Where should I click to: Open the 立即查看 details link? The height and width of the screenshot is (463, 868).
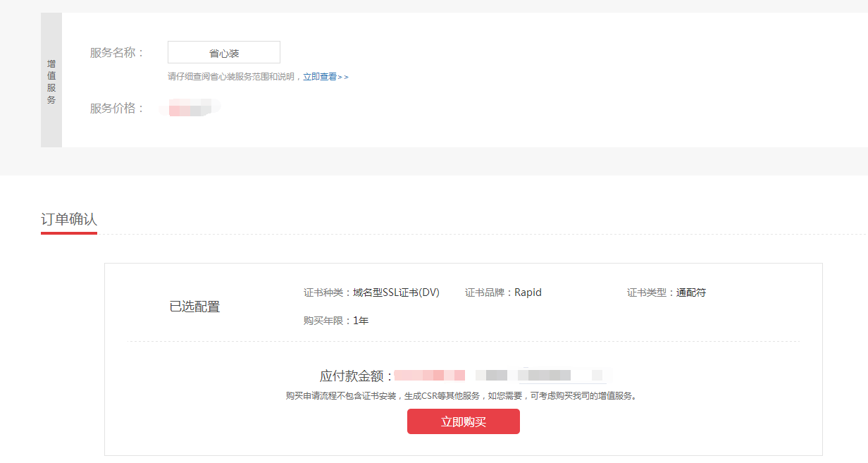coord(320,77)
